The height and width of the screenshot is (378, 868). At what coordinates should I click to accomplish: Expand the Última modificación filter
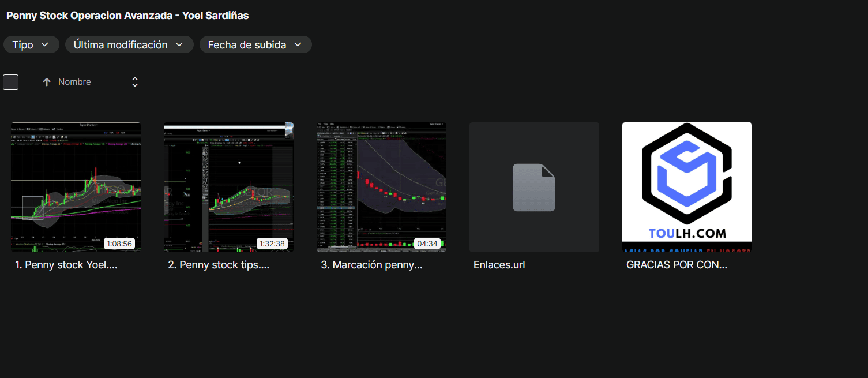tap(129, 45)
